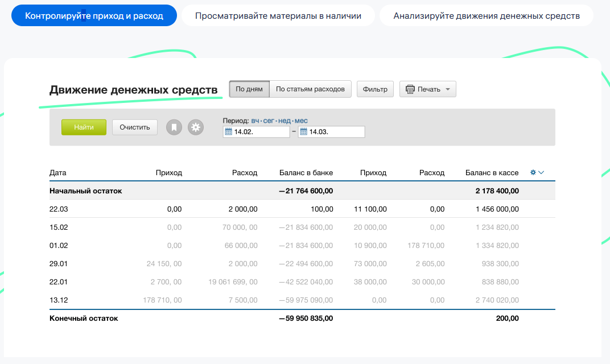The image size is (610, 364).
Task: Select the row dated 22.03
Action: tap(302, 209)
